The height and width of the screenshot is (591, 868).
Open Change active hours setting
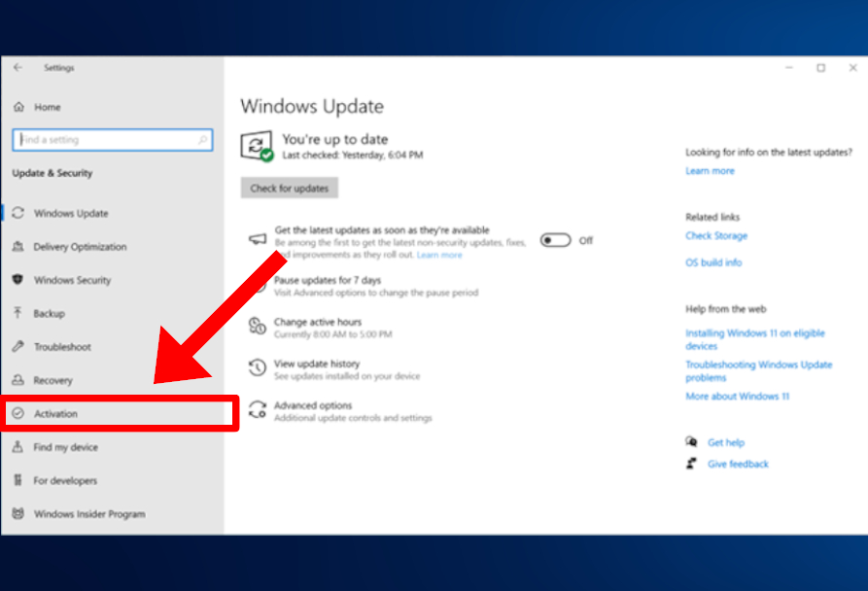pyautogui.click(x=317, y=322)
